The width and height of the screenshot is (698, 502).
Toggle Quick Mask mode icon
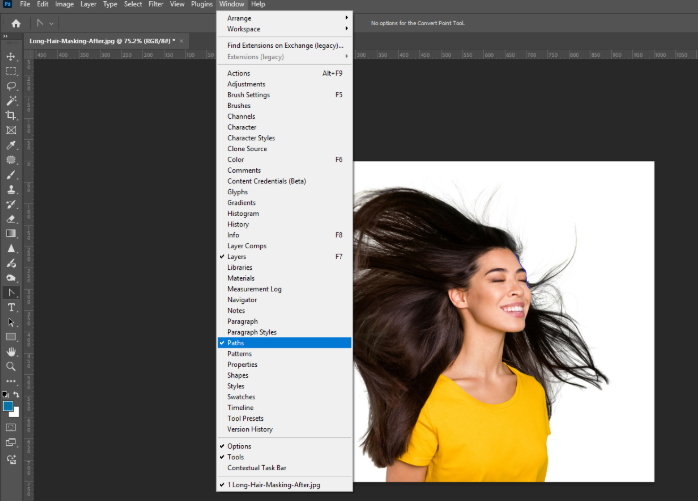click(11, 427)
